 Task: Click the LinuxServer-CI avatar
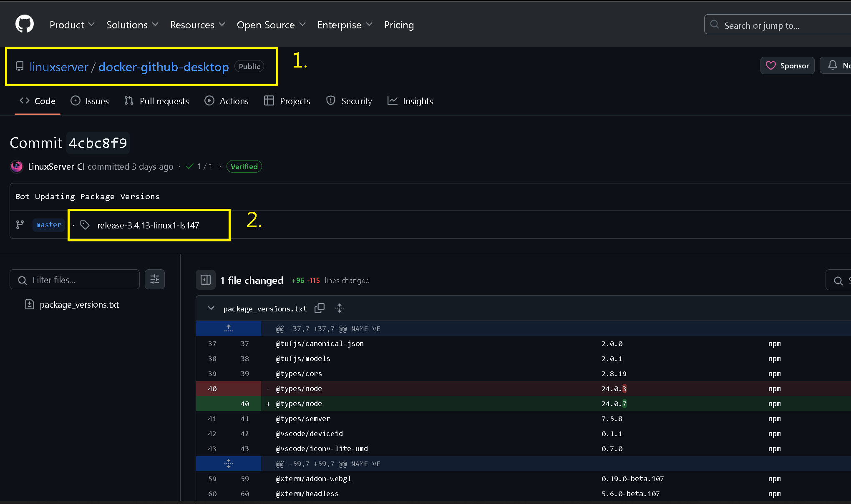pyautogui.click(x=16, y=166)
